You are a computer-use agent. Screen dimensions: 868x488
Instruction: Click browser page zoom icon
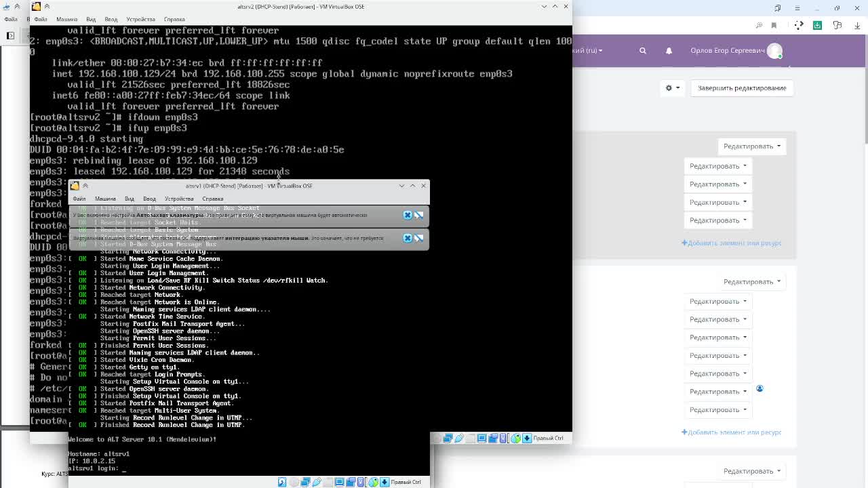(759, 25)
